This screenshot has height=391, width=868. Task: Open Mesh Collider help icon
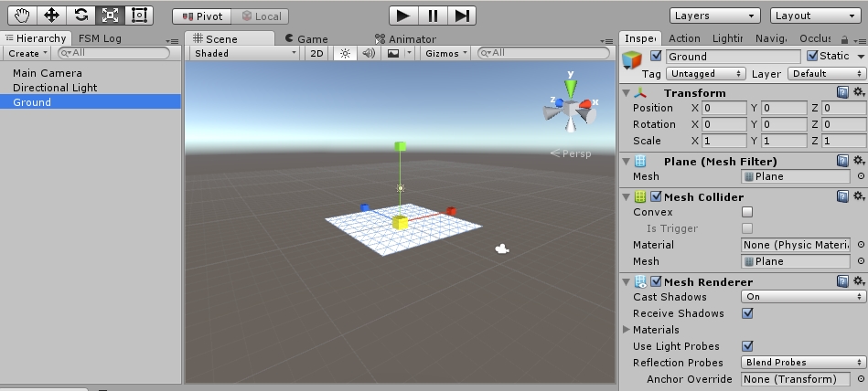tap(842, 196)
